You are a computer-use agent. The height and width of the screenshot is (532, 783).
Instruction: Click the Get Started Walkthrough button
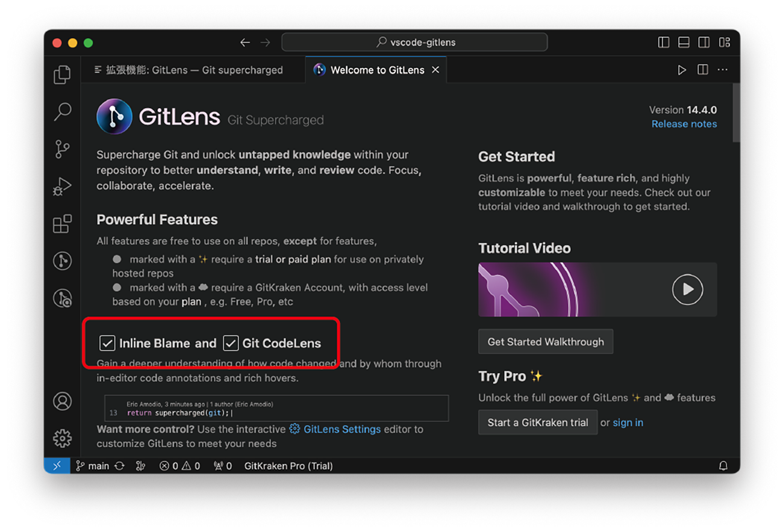(x=545, y=341)
